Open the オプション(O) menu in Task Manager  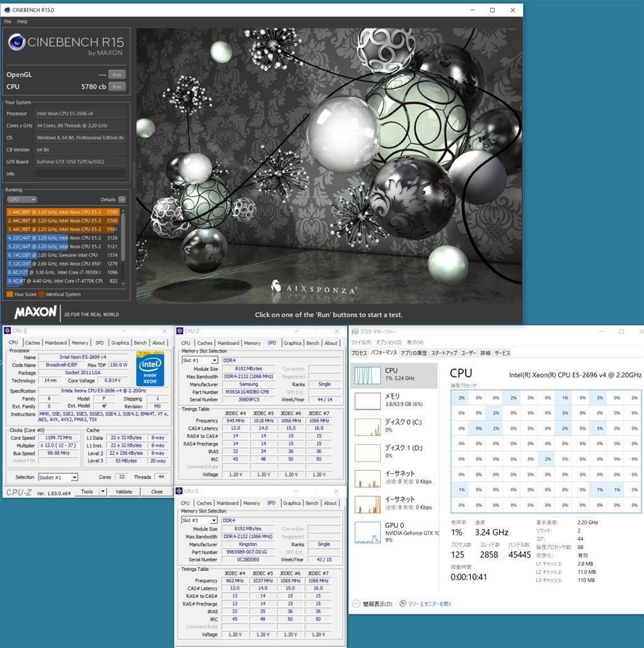tap(388, 342)
